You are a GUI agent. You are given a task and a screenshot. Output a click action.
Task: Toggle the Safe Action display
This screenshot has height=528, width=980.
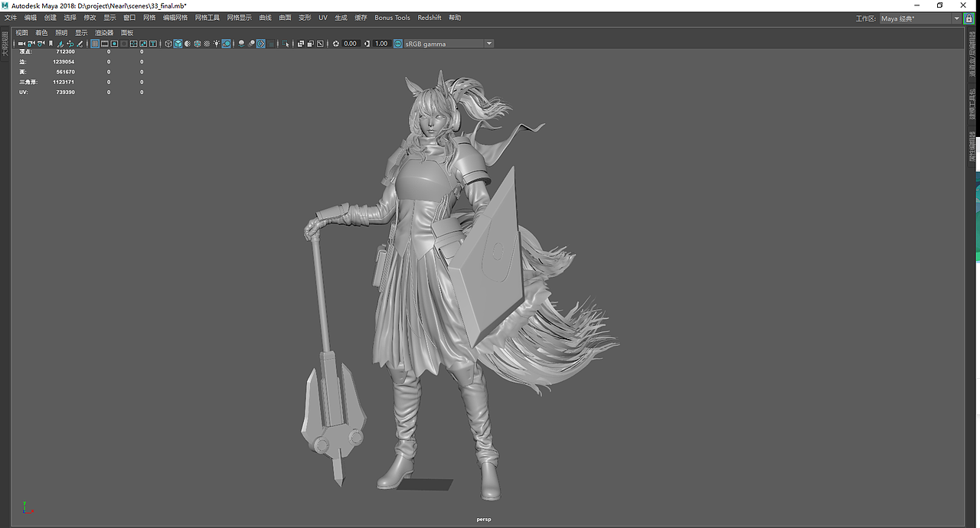point(143,44)
